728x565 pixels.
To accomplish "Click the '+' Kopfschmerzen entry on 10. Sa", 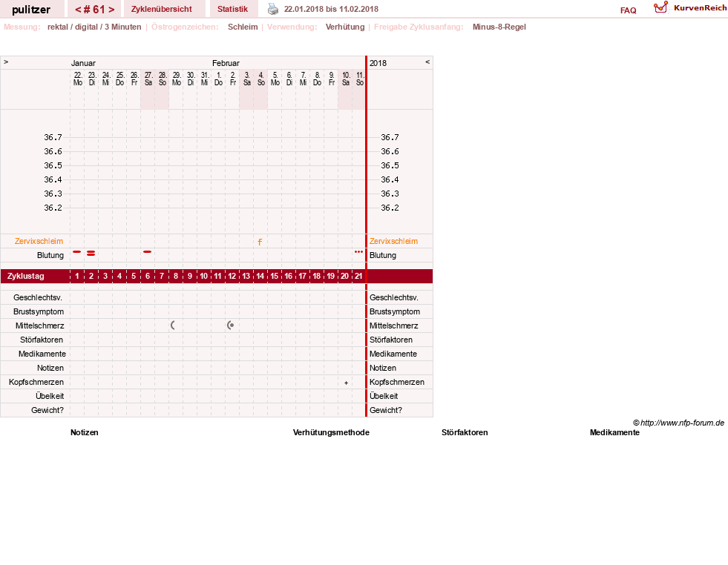I will pos(346,383).
